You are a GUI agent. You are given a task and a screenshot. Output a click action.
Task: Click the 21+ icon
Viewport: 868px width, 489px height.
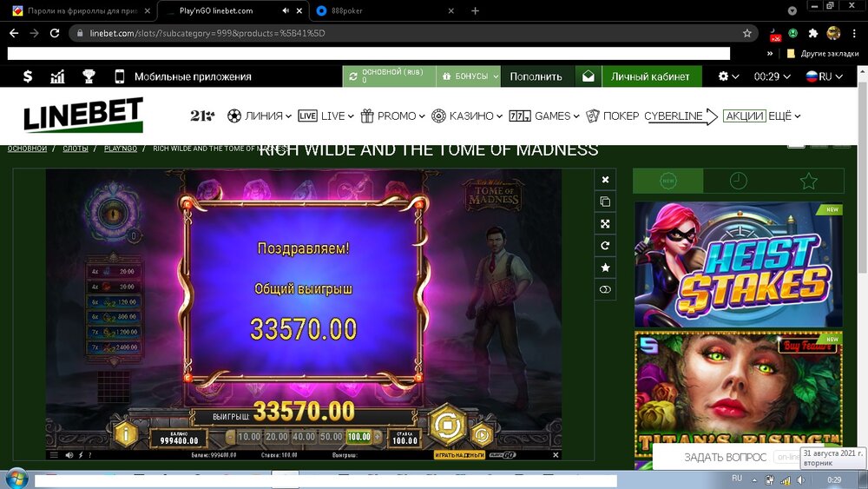pos(202,116)
